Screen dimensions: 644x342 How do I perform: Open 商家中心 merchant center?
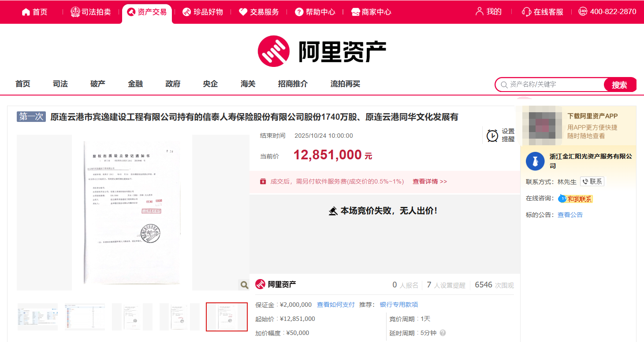click(371, 12)
